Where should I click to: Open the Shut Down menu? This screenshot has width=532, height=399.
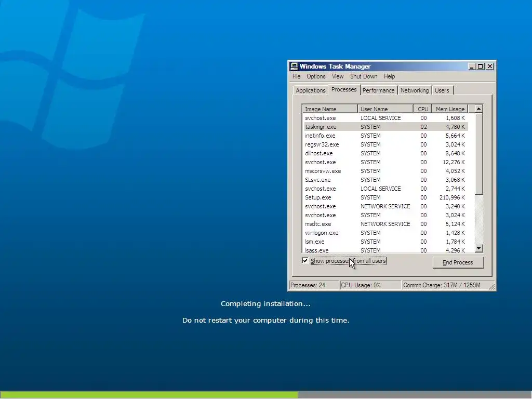(x=364, y=76)
